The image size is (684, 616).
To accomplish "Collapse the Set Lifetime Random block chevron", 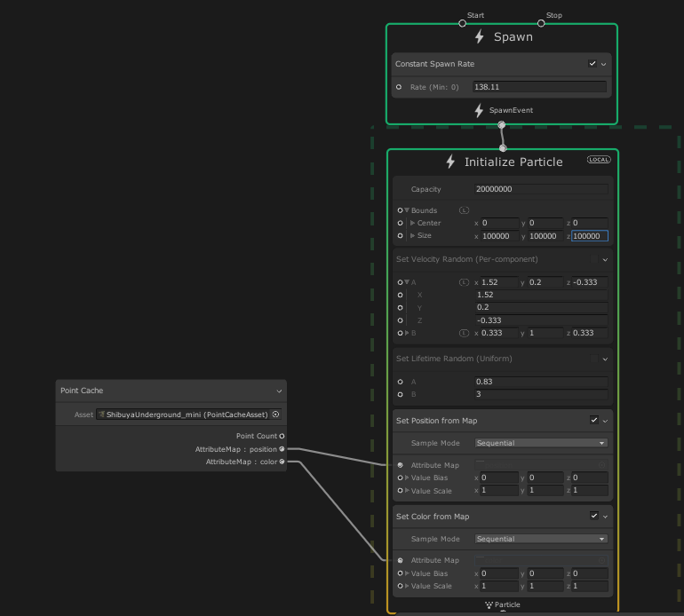I will tap(606, 359).
